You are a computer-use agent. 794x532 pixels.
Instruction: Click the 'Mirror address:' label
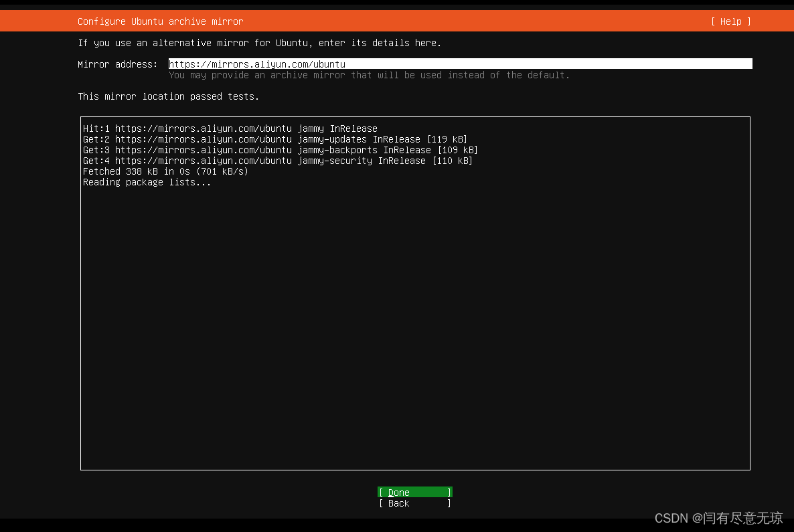[x=117, y=64]
